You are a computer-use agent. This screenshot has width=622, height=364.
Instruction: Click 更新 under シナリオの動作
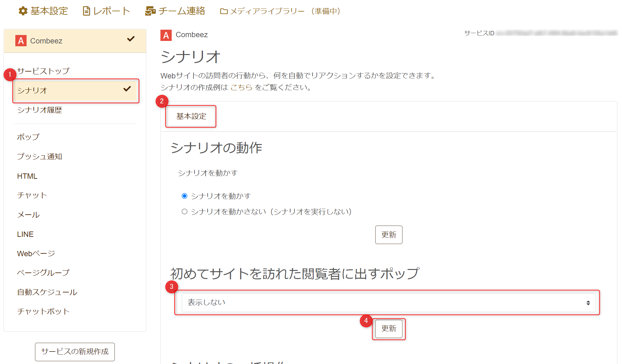(389, 235)
